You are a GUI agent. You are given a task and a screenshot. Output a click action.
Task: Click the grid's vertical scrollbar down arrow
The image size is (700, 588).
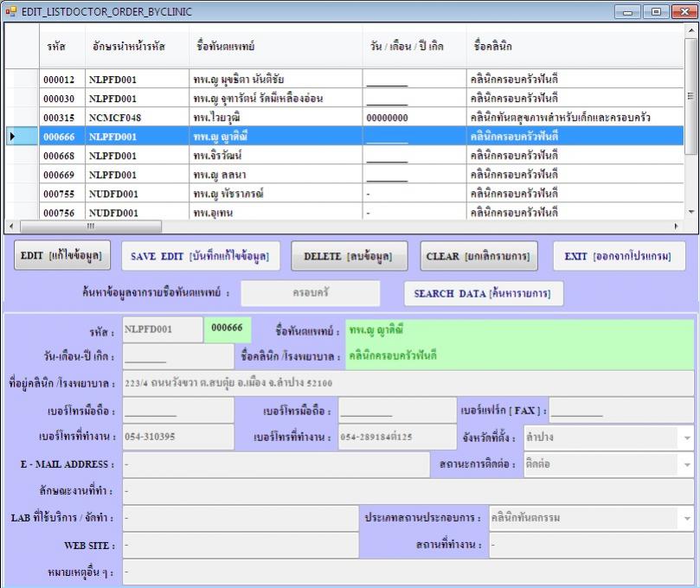pos(690,212)
